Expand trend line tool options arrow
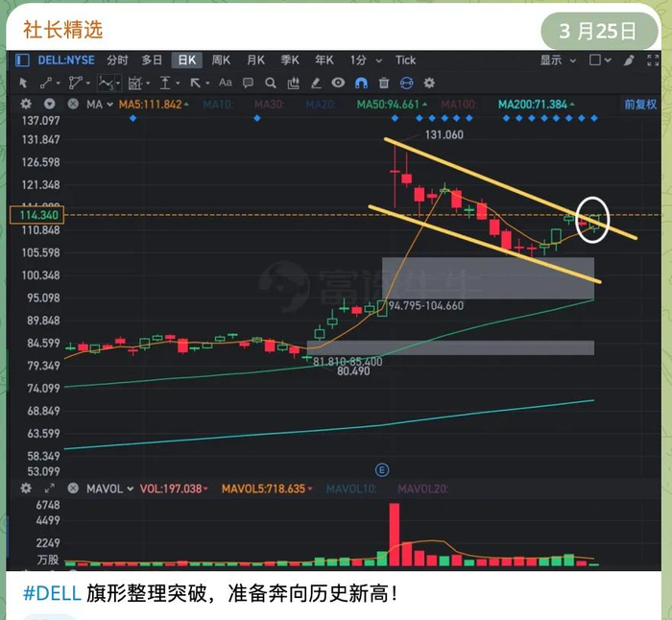 pos(58,83)
